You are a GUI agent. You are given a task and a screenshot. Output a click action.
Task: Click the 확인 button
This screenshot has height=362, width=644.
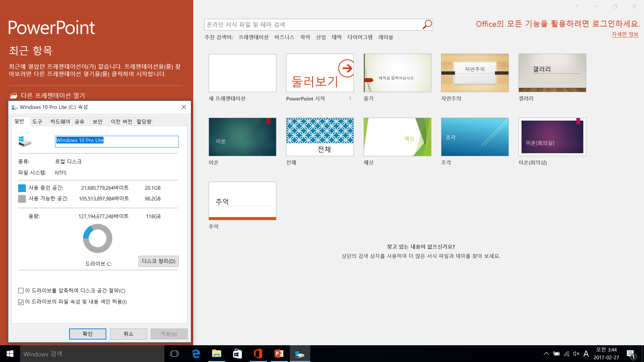88,334
